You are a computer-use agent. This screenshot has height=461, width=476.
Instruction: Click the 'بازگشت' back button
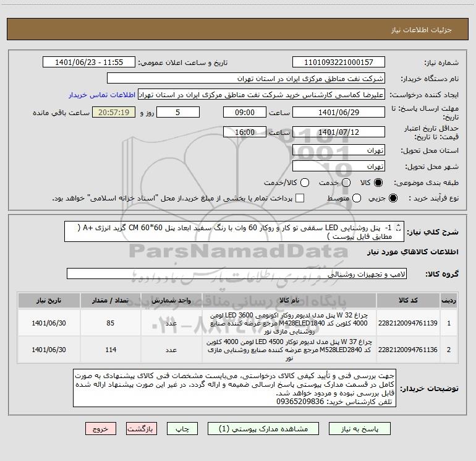click(x=142, y=428)
